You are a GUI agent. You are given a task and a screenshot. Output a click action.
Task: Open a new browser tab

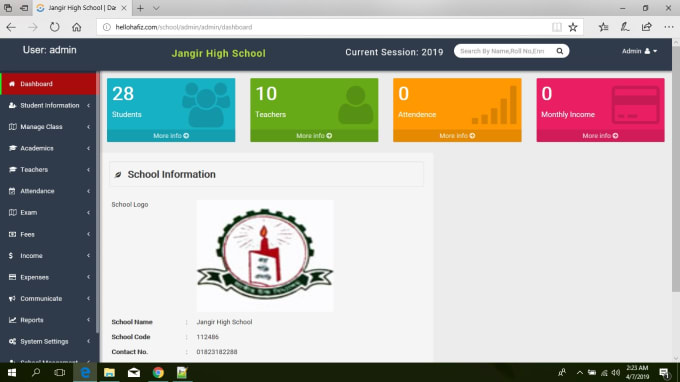(140, 8)
